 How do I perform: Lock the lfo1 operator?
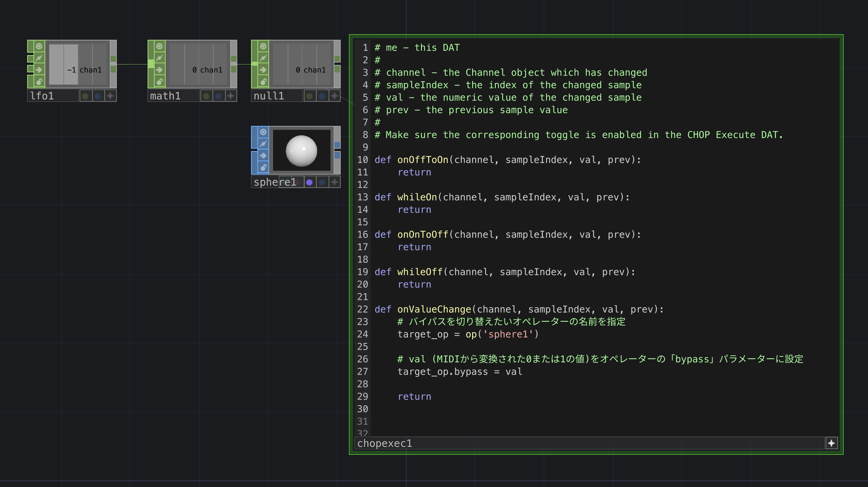click(39, 82)
